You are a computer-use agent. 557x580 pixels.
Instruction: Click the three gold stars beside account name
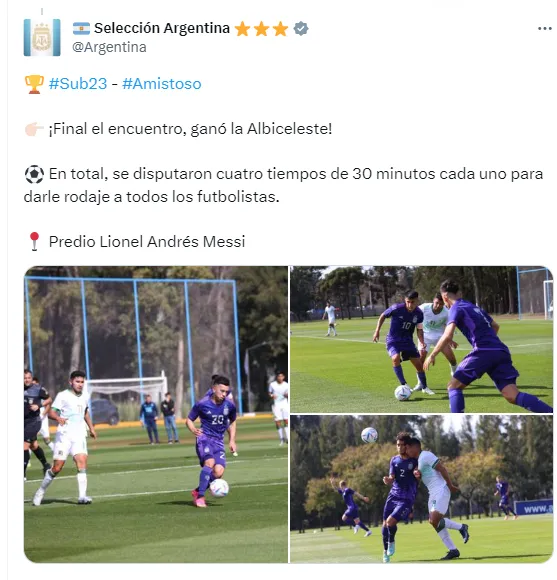pyautogui.click(x=261, y=28)
